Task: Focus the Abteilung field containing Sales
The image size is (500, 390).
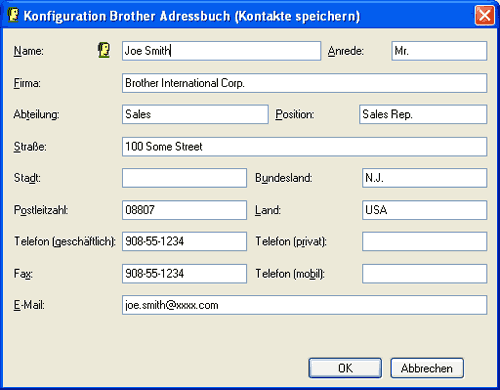Action: click(195, 114)
